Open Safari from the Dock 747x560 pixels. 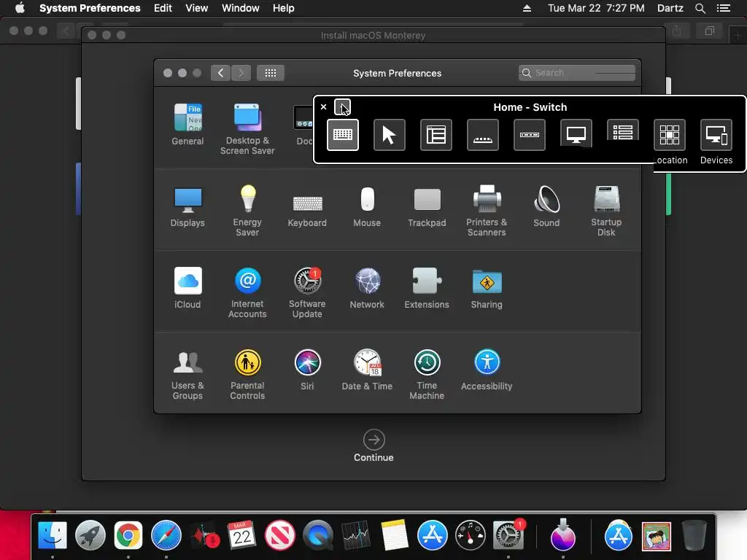pyautogui.click(x=166, y=535)
